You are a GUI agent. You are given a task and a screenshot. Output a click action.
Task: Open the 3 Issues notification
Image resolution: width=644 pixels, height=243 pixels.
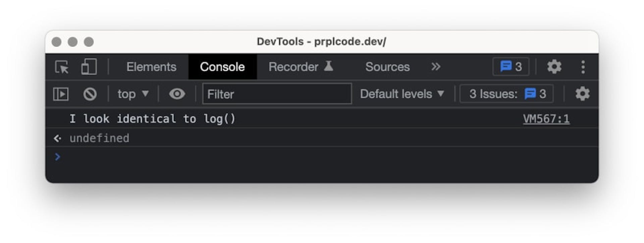pos(506,94)
